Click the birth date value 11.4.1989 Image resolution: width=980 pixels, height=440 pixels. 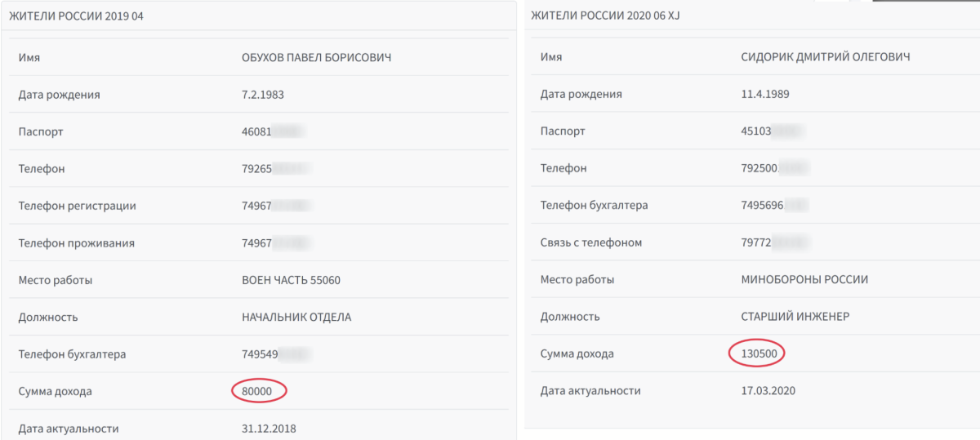click(764, 94)
